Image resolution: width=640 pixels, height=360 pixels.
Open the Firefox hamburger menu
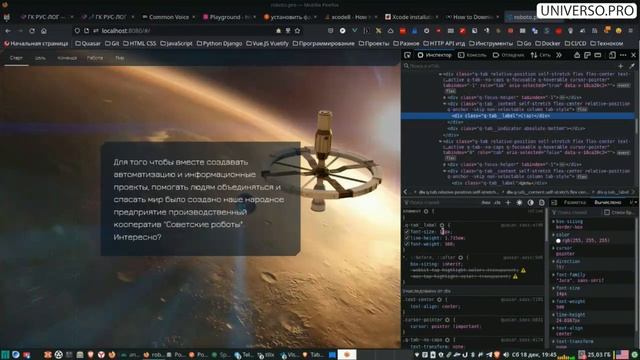coord(631,31)
